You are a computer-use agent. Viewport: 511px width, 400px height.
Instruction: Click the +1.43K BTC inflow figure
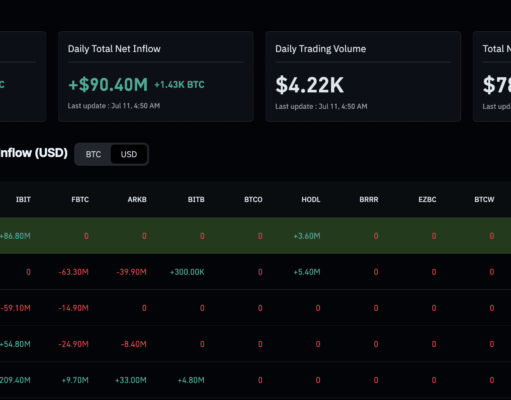click(179, 85)
